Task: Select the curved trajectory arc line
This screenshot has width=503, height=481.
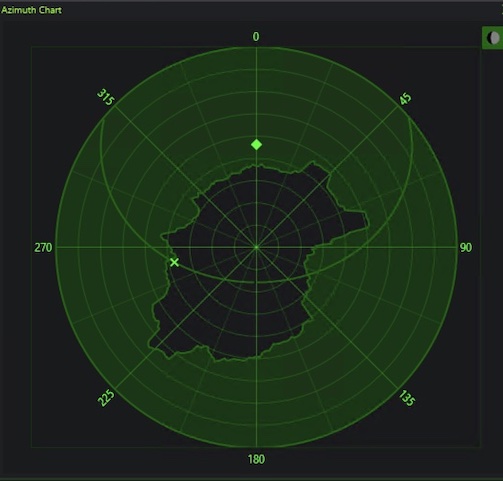Action: (x=256, y=282)
